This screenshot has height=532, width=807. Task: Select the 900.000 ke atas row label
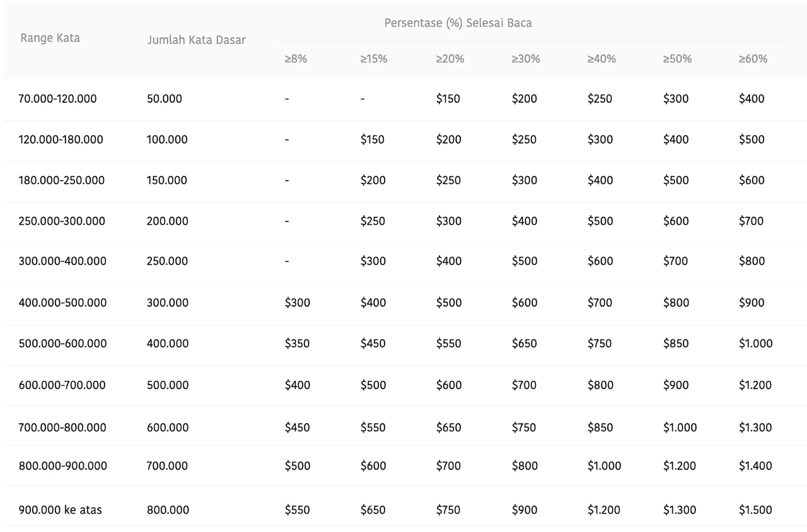click(x=61, y=510)
